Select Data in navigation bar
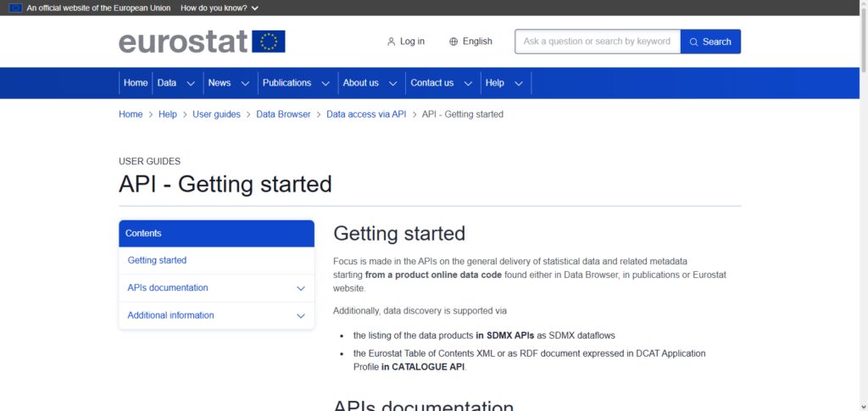The width and height of the screenshot is (868, 411). click(167, 83)
